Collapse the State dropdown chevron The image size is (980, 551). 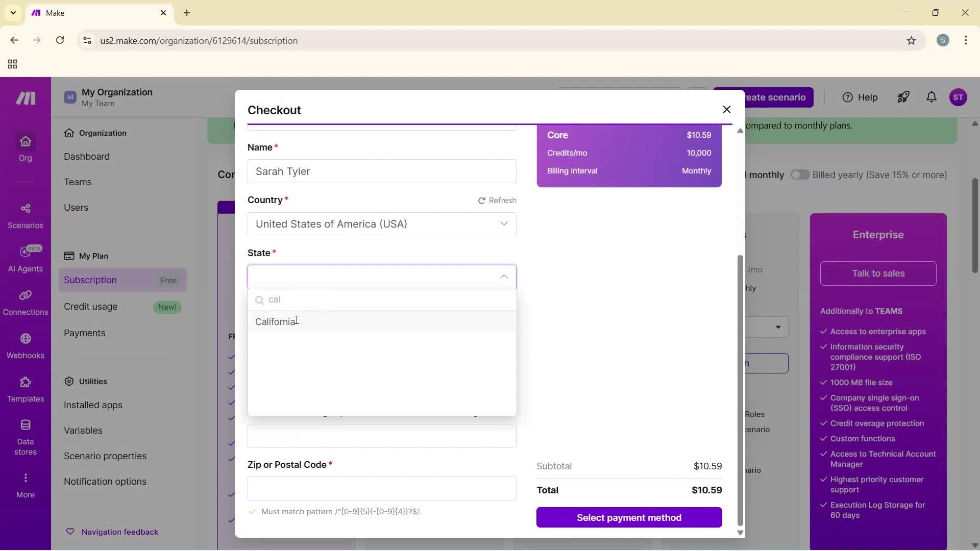tap(504, 277)
